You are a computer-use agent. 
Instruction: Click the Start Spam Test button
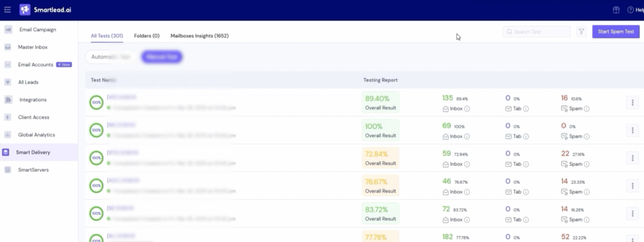616,31
